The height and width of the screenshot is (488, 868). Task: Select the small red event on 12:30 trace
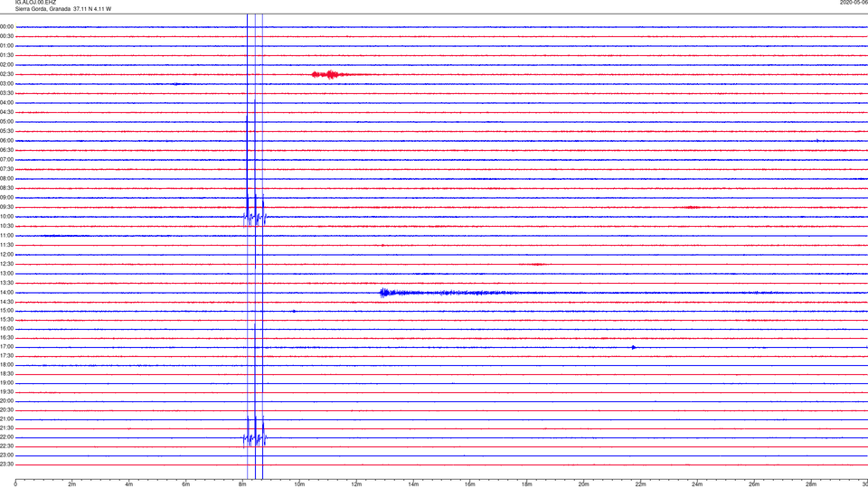tap(538, 264)
